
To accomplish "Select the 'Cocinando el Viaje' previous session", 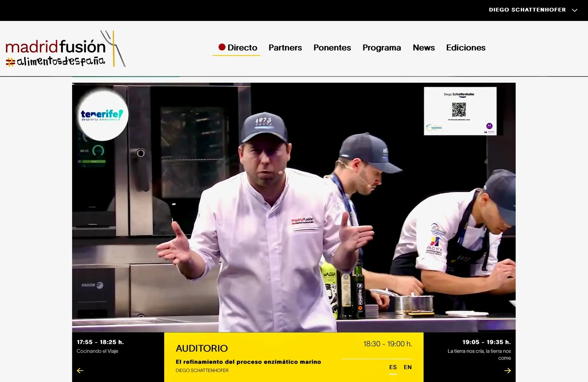I will 97,351.
